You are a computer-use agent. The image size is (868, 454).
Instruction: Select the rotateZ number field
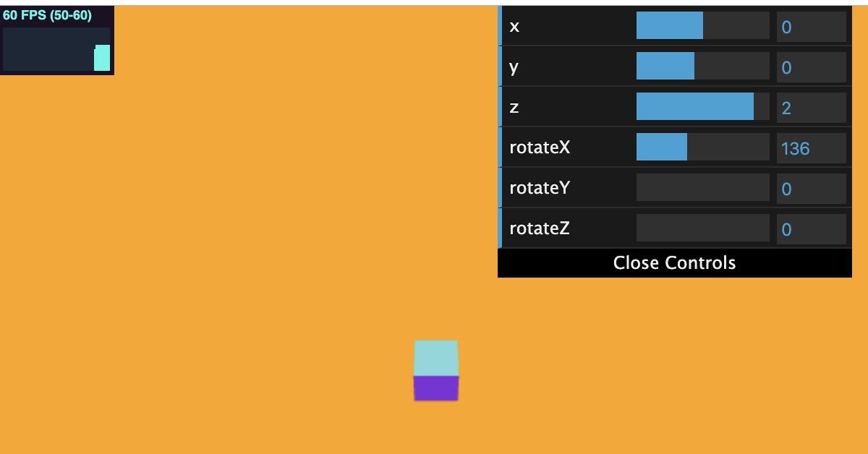point(811,229)
